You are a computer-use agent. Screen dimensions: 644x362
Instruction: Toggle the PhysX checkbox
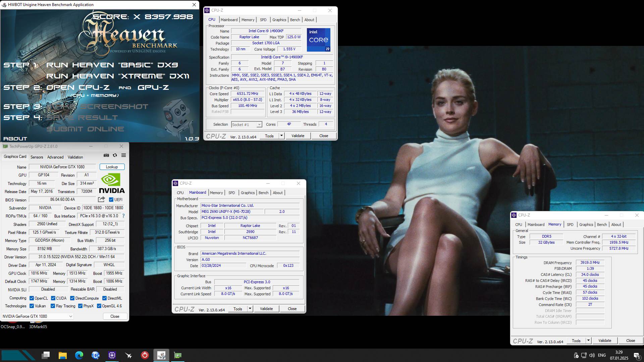coord(80,306)
